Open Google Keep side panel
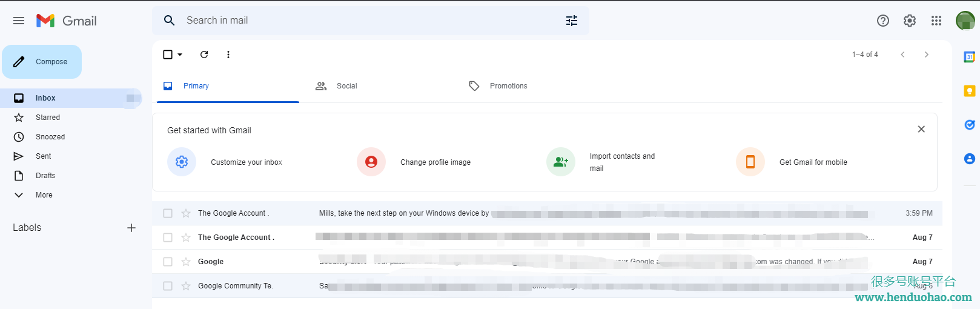Screen dimensions: 980x309 [969, 91]
